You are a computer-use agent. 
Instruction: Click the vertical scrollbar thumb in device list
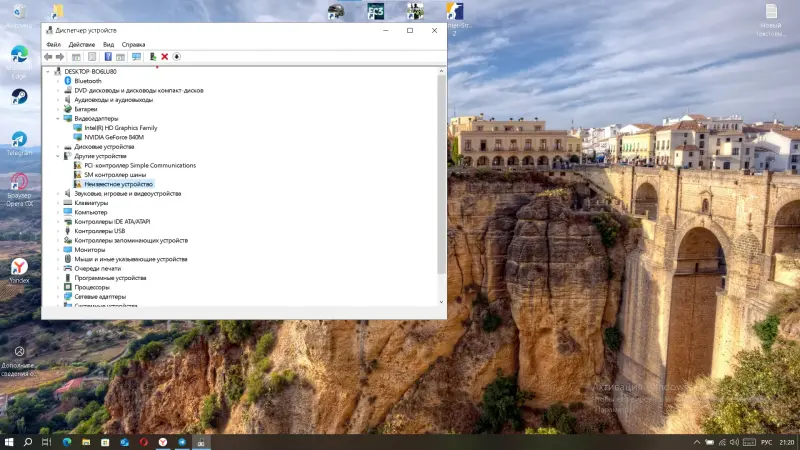click(x=441, y=174)
